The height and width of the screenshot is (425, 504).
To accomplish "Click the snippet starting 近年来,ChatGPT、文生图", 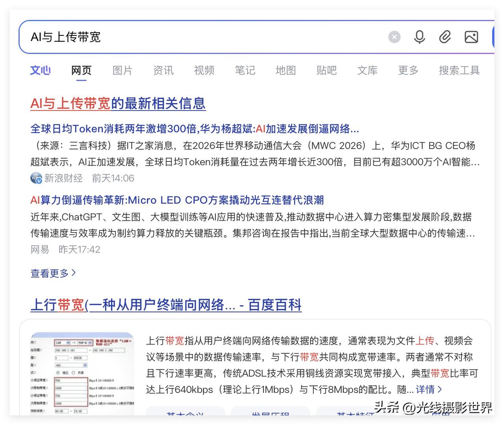I will click(253, 225).
